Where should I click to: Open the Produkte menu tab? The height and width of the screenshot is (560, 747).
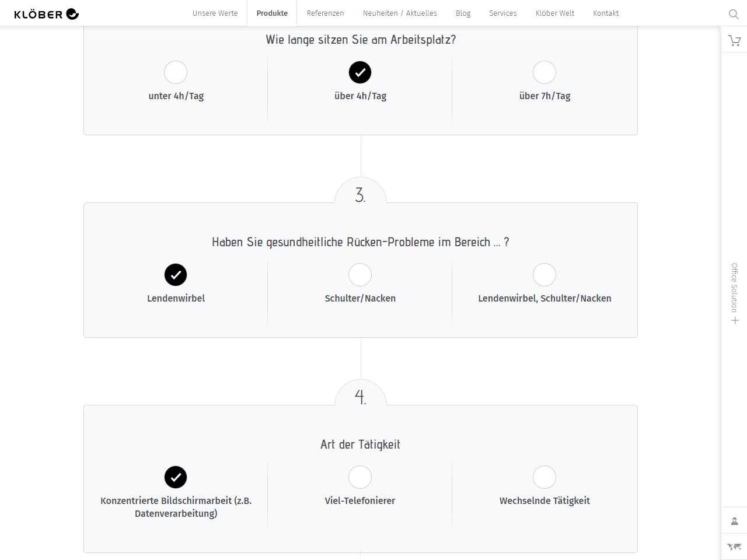click(x=272, y=13)
